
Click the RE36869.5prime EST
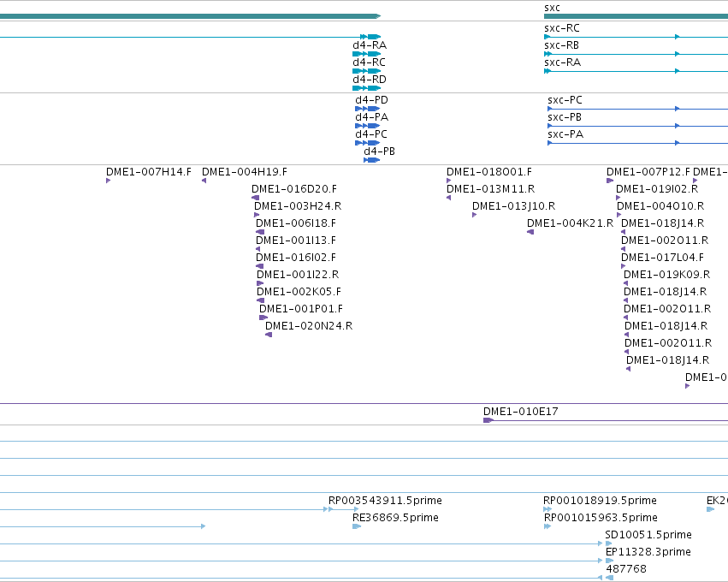[357, 526]
